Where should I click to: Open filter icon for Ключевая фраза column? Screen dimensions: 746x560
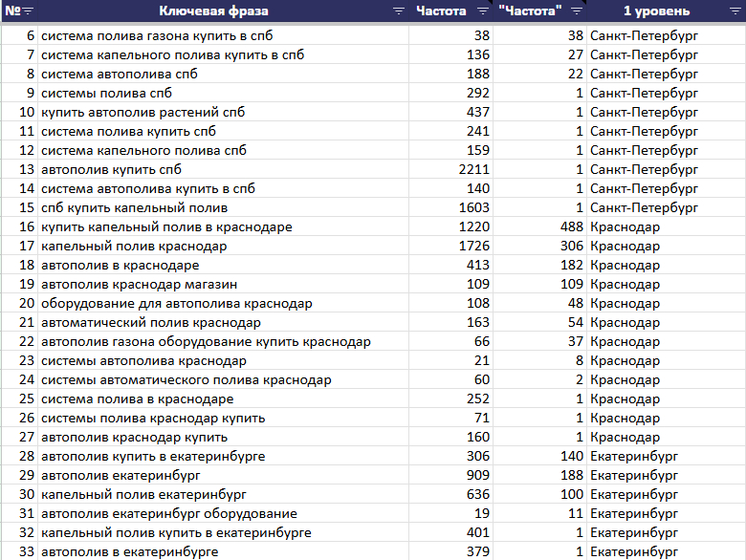click(399, 11)
